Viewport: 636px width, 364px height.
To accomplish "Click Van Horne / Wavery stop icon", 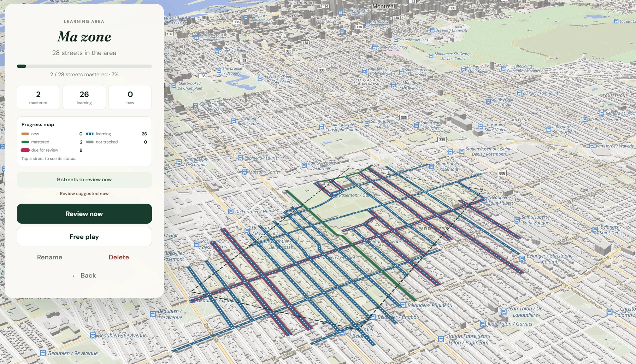I will (592, 146).
